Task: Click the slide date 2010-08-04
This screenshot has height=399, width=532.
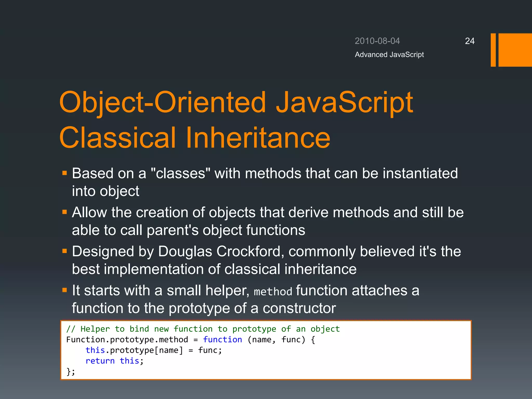Action: 377,41
